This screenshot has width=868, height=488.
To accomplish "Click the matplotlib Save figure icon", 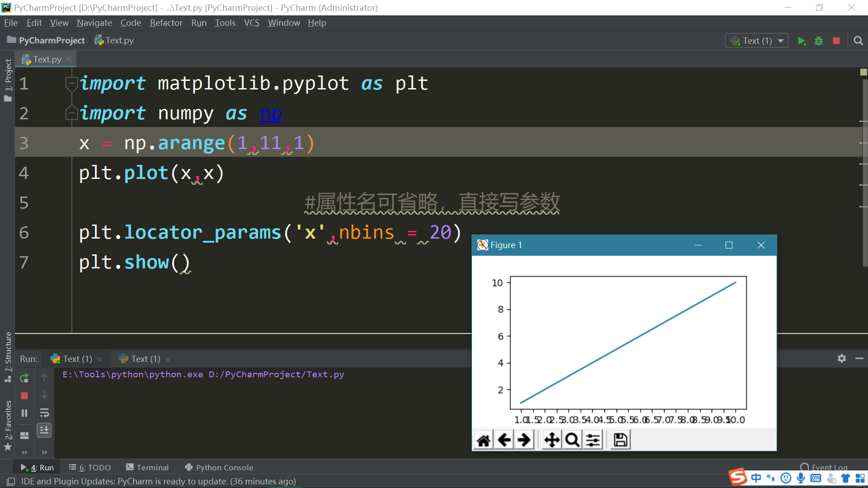I will click(x=620, y=440).
